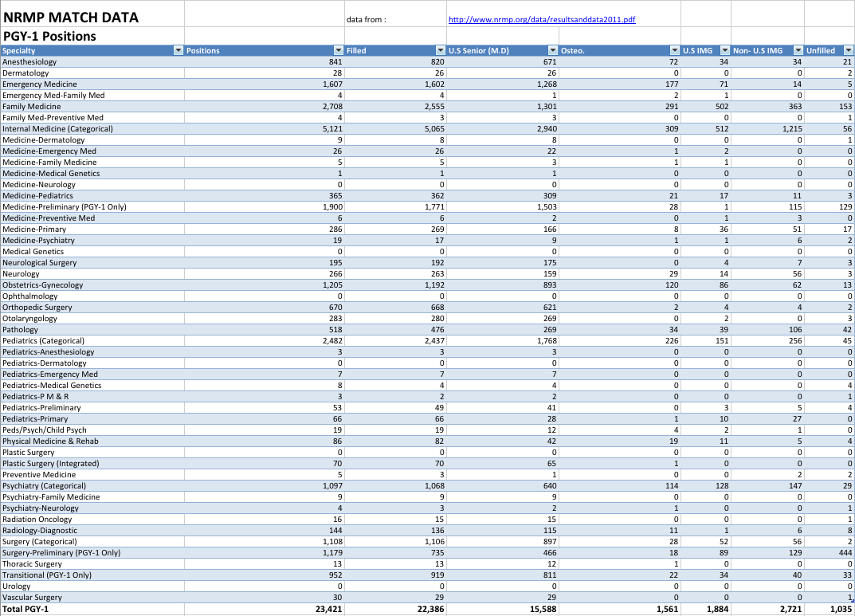Viewport: 855px width, 616px height.
Task: Select the Medical Genetics row label
Action: tap(92, 252)
